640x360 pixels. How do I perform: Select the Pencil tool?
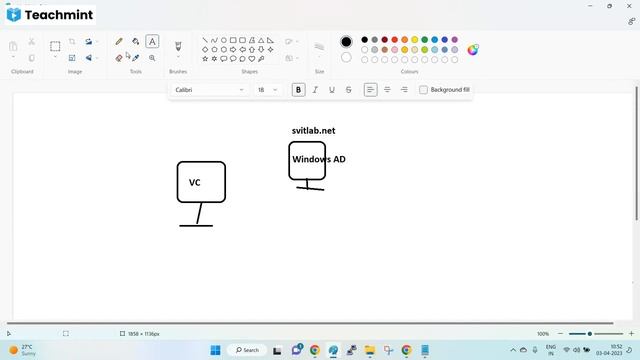click(119, 41)
